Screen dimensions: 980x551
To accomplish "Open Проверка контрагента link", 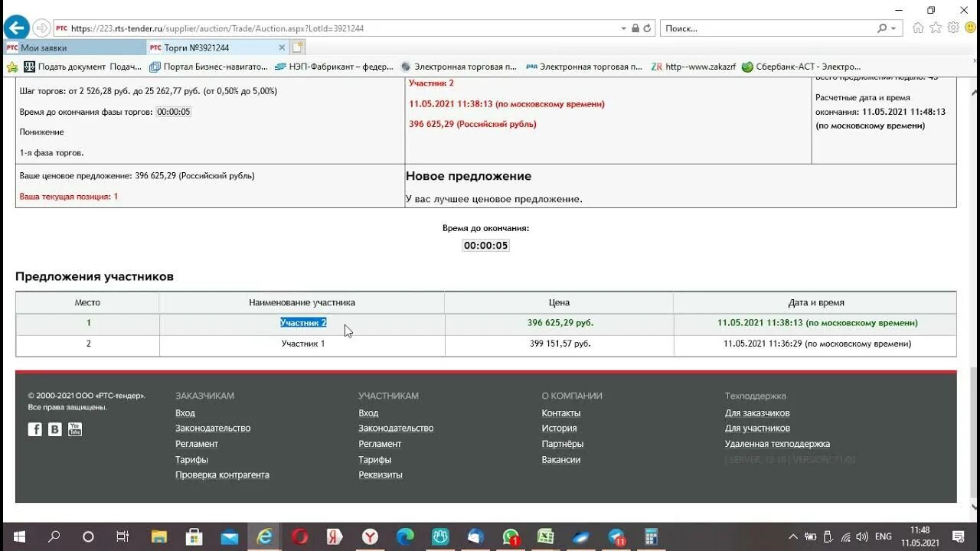I will click(x=222, y=474).
